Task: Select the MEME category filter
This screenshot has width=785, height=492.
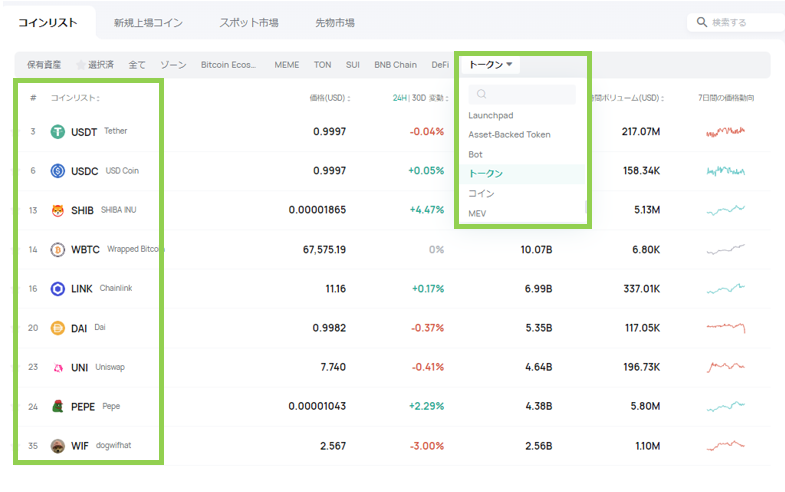Action: 287,65
